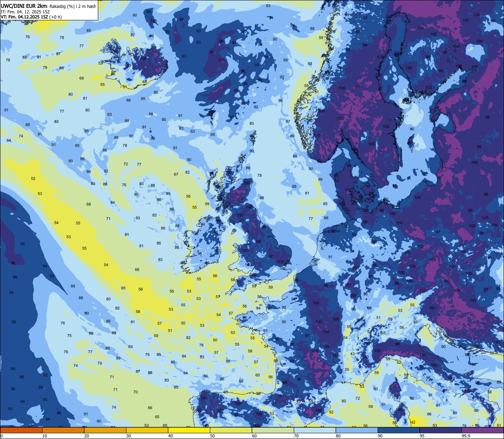Click the 80–90% medium blue legend swatch
504x439 pixels.
(357, 430)
